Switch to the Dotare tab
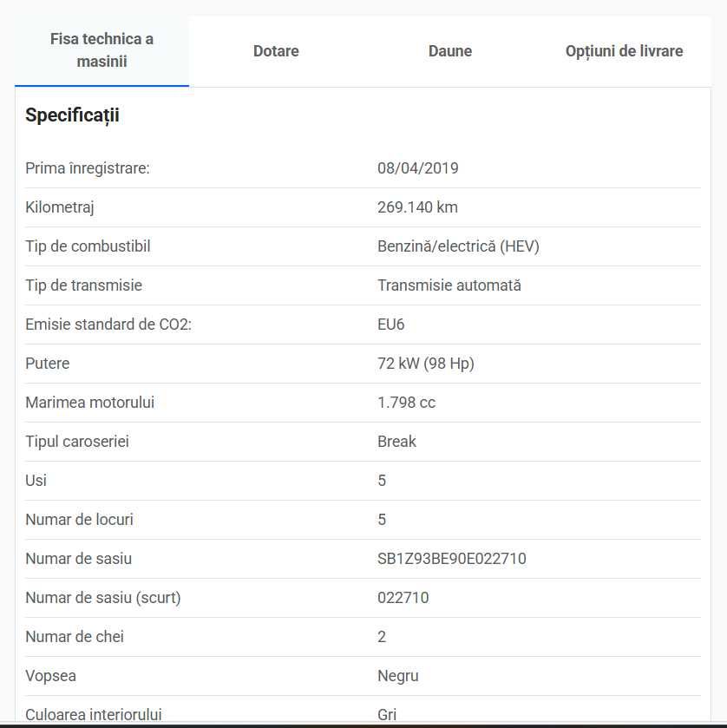 (276, 51)
